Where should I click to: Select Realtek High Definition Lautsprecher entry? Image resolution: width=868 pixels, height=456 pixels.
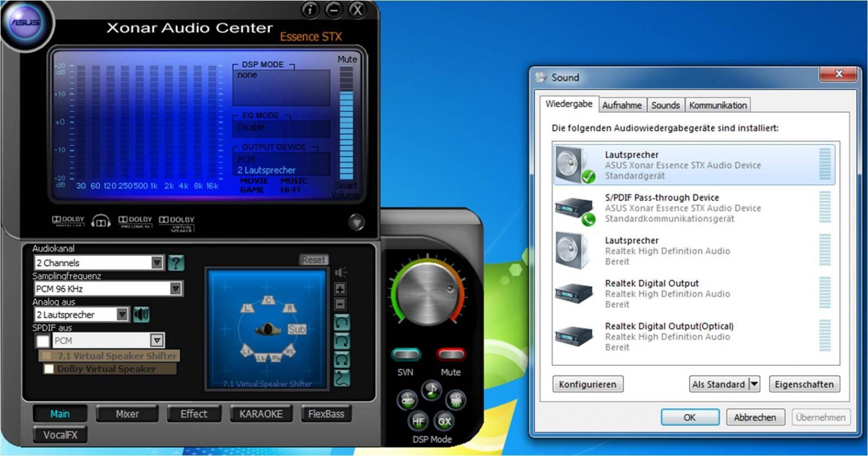tap(693, 251)
